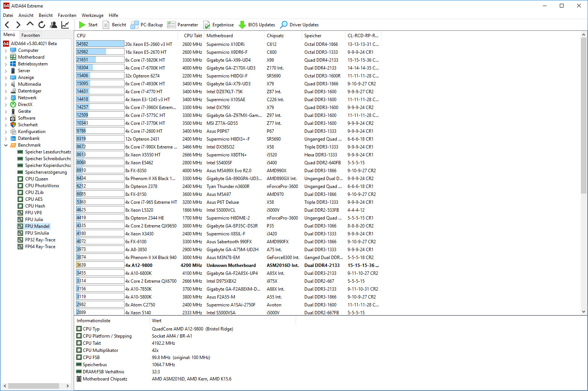Click the green Start benchmark icon

pos(82,25)
